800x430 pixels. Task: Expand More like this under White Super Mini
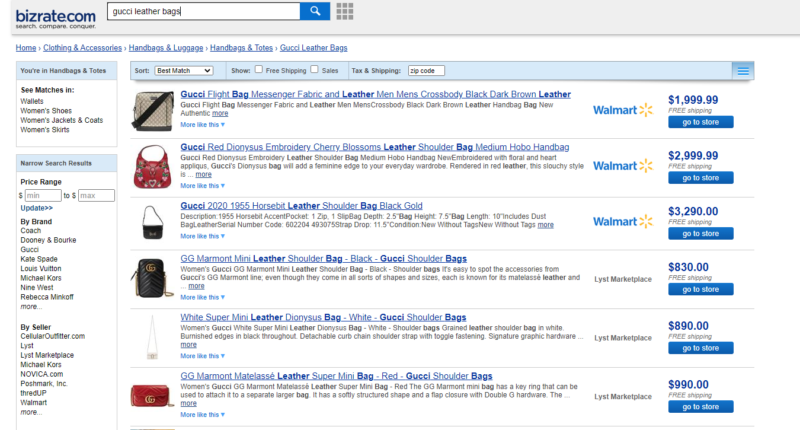[202, 356]
